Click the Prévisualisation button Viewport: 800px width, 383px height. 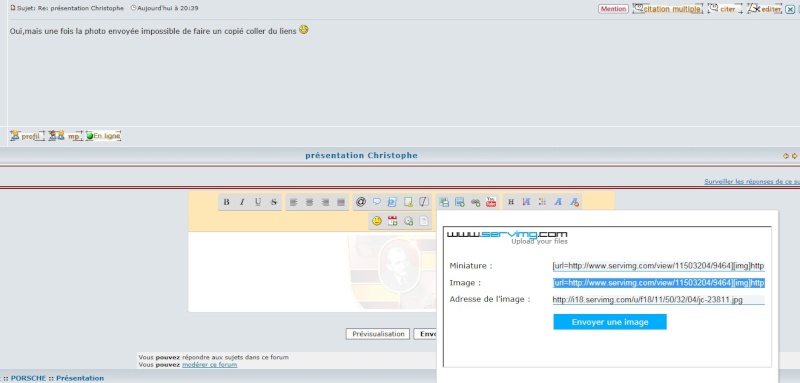(378, 334)
